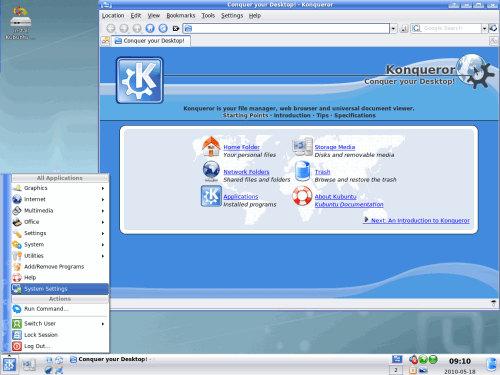
Task: Click the Storage Media computer icon
Action: tap(303, 147)
